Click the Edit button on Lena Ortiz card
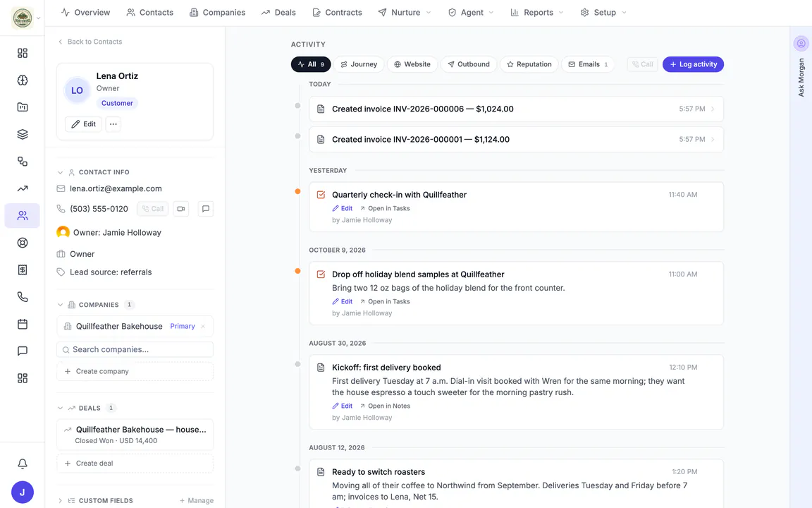812x508 pixels. click(83, 124)
